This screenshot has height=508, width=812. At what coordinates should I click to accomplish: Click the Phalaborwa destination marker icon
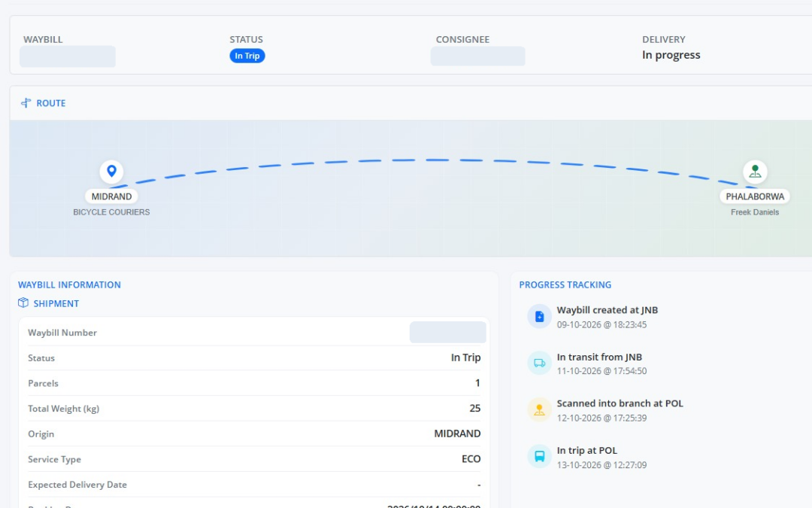[755, 171]
